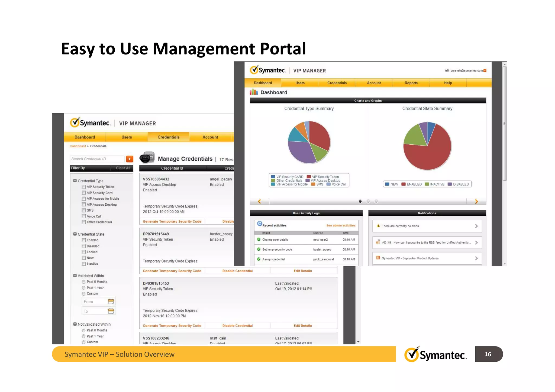Check the Voice Call filter
This screenshot has height=392, width=555.
[x=84, y=216]
